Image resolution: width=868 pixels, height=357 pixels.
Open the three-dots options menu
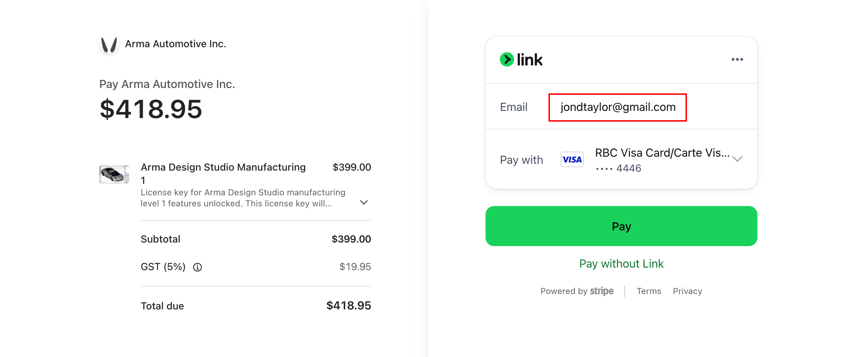coord(737,59)
